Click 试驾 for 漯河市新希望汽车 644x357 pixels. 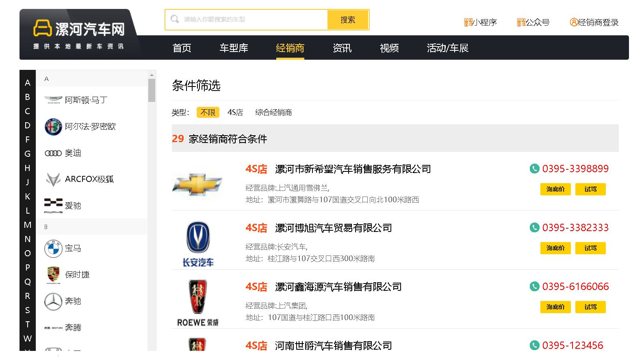(590, 189)
